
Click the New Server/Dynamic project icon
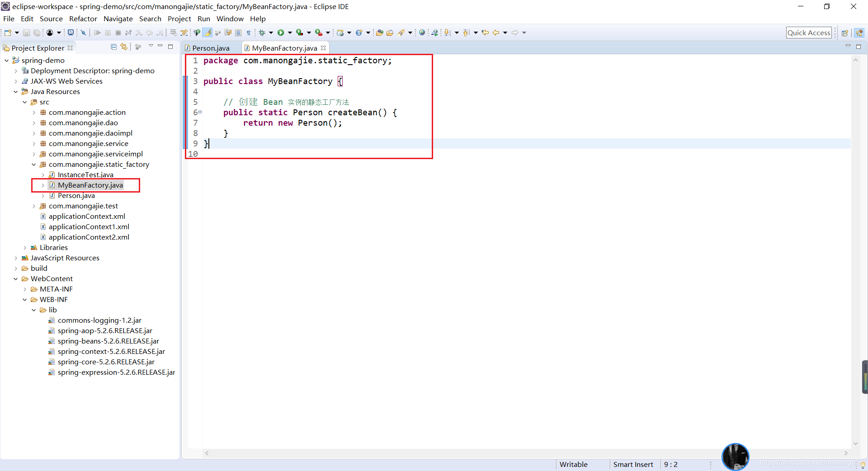coord(340,33)
